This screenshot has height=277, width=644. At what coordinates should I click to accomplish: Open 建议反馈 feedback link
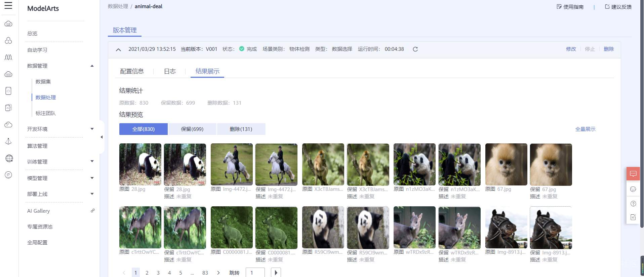tap(618, 7)
